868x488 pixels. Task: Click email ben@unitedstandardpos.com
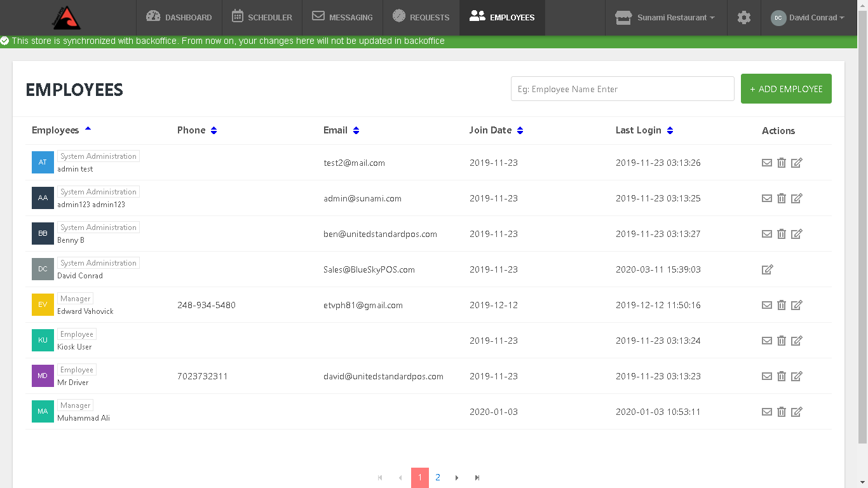click(x=380, y=234)
